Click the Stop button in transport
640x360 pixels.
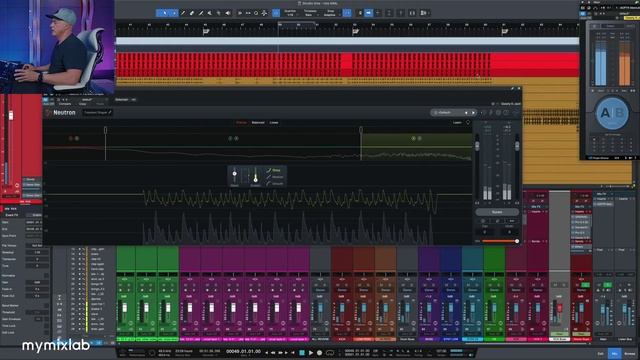point(302,352)
